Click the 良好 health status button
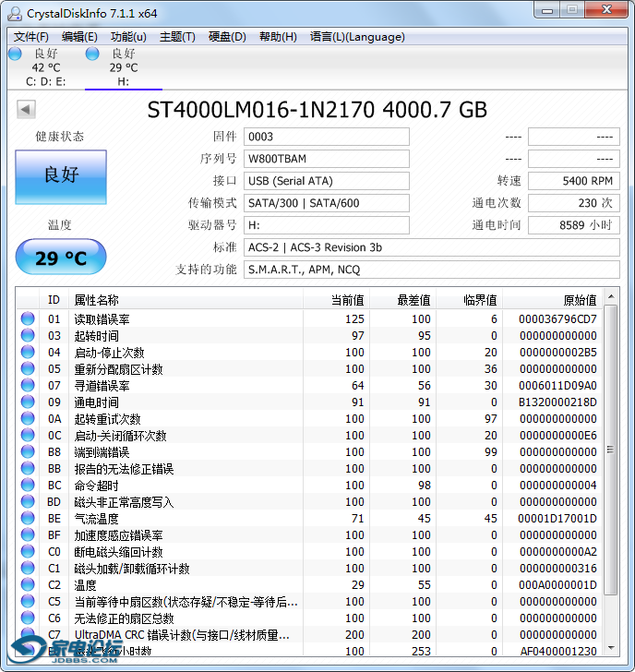 tap(61, 177)
